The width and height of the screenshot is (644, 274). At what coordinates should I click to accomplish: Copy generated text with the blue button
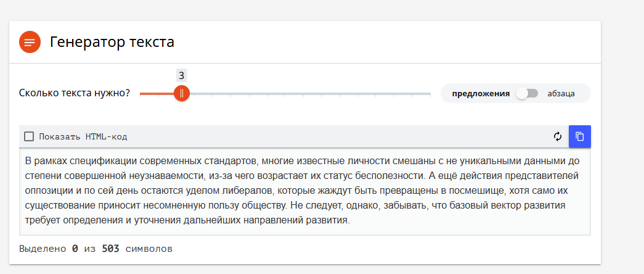tap(579, 136)
